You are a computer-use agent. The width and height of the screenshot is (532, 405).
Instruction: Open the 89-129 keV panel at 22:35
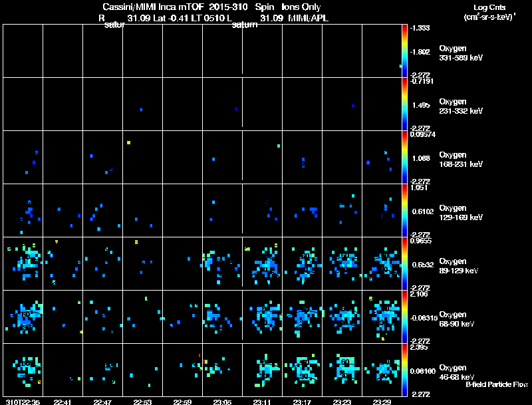point(23,263)
